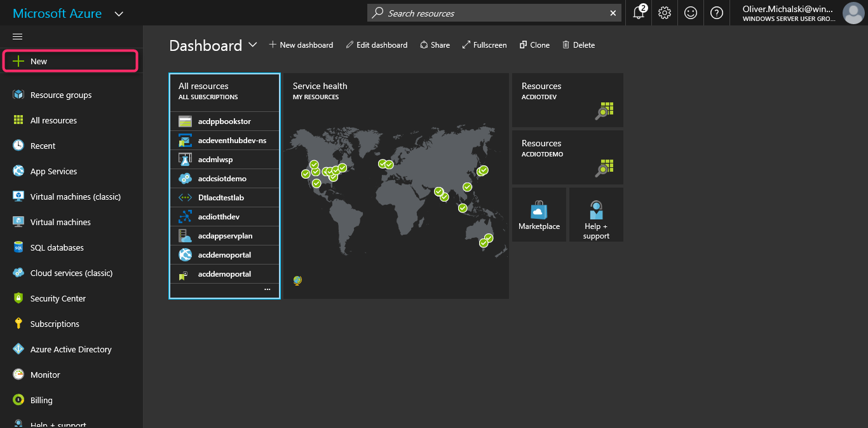This screenshot has height=428, width=868.
Task: Clear the search box with X
Action: tap(613, 13)
